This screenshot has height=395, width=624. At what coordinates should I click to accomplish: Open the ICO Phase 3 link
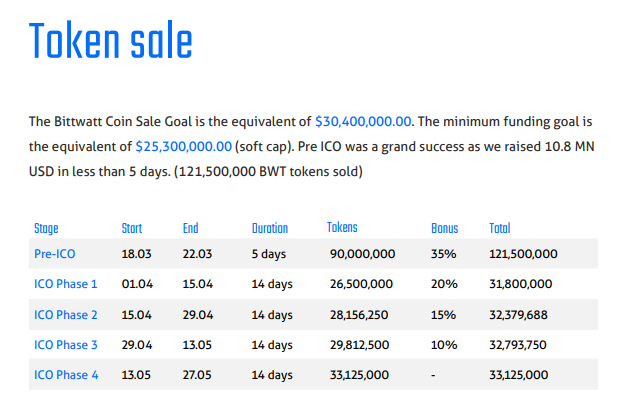pos(66,345)
